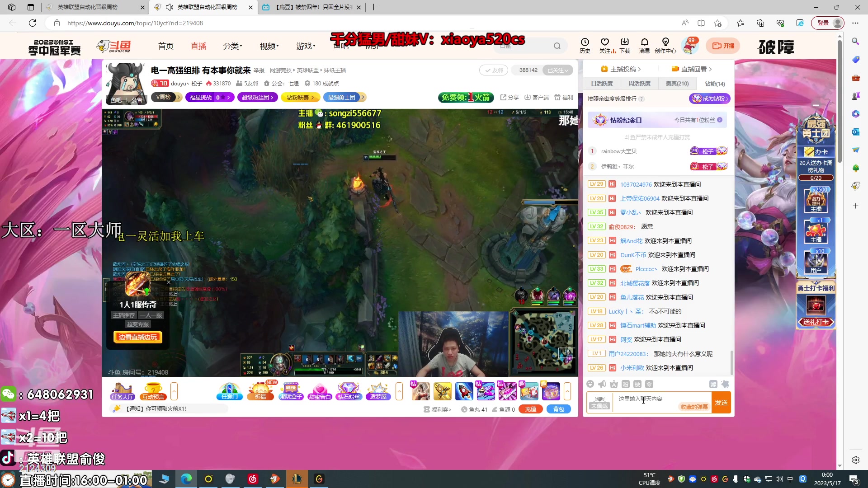Open the 任务大厅 task hall icon
Screen dimensions: 868x488
123,391
